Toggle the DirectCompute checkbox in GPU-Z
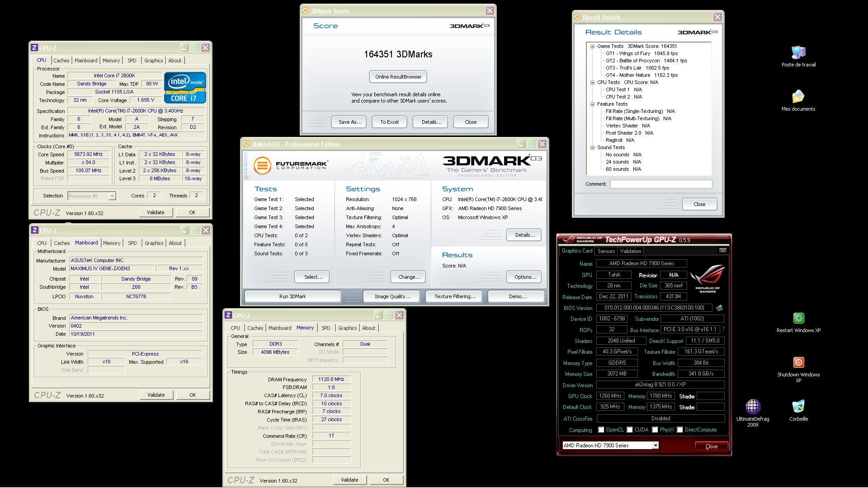This screenshot has height=488, width=868. click(679, 430)
